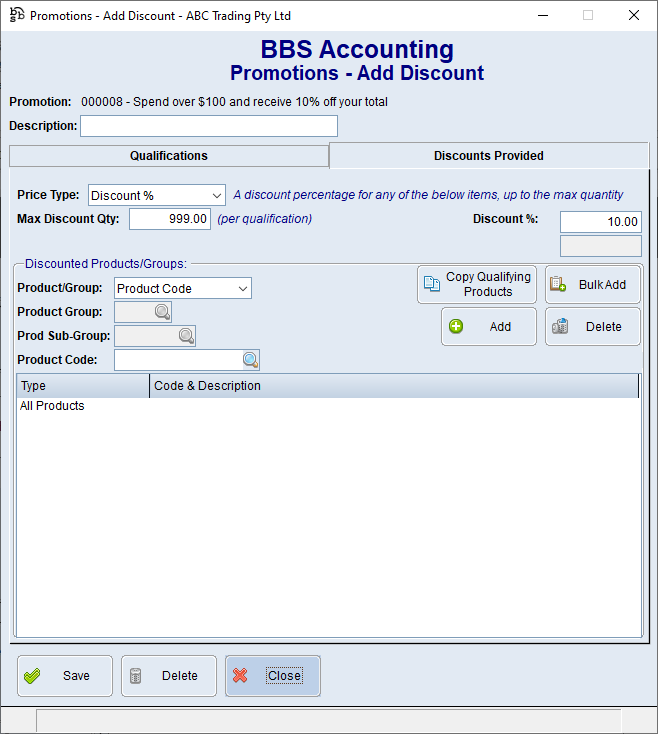Click the Product Code input box
Screen dimensions: 658x734
[177, 360]
